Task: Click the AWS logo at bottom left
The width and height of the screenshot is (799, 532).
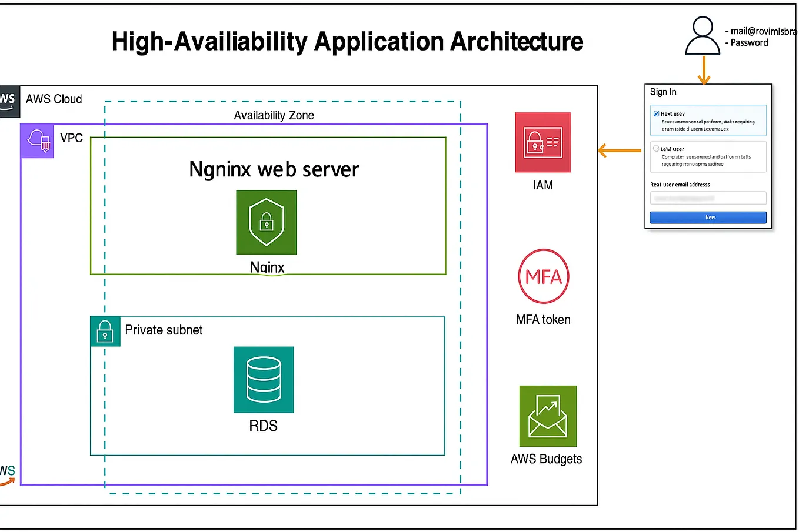Action: tap(7, 470)
